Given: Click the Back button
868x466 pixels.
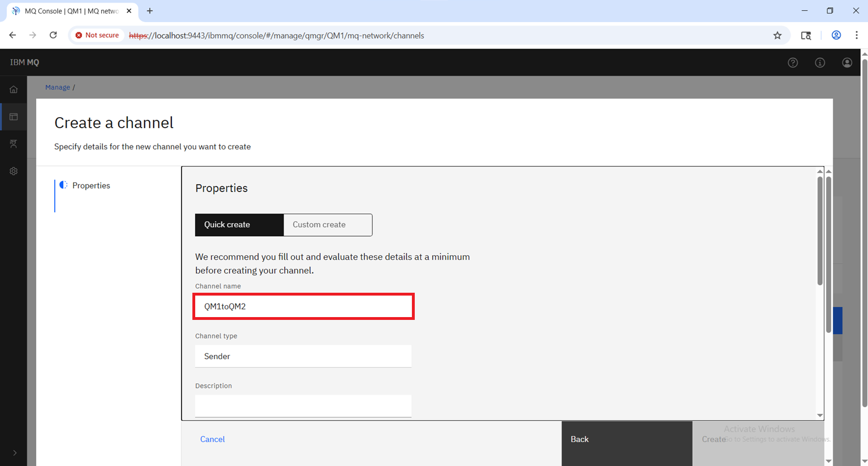Looking at the screenshot, I should click(x=627, y=443).
